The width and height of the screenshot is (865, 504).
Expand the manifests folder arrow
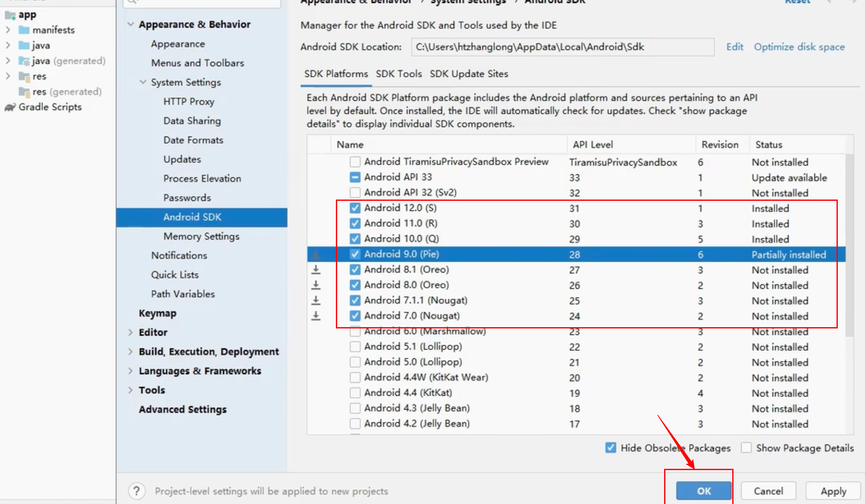point(8,30)
